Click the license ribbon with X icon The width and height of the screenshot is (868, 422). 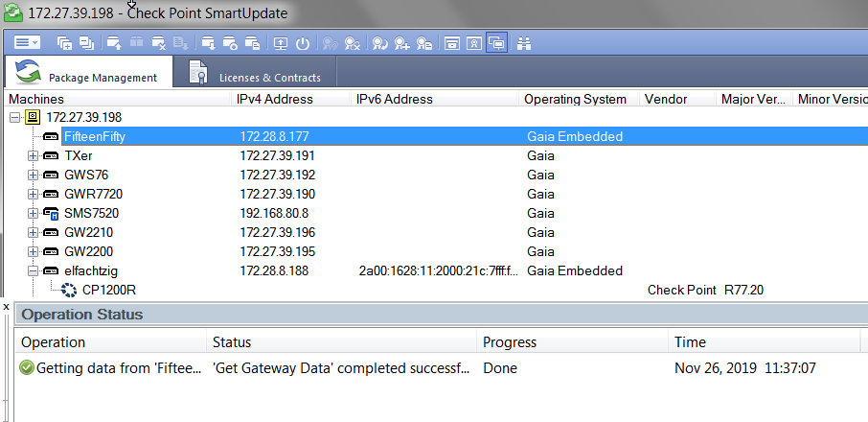point(353,43)
